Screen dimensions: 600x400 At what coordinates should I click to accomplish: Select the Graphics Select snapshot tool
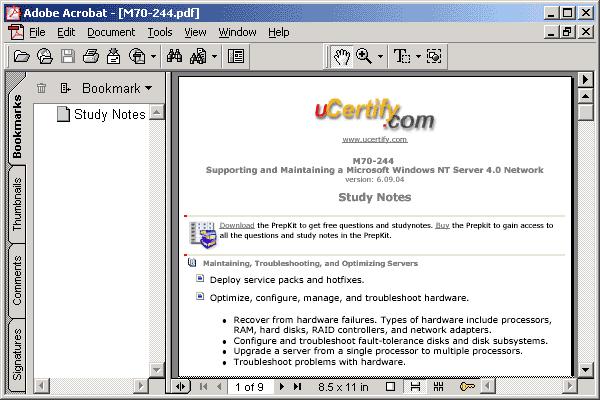434,57
